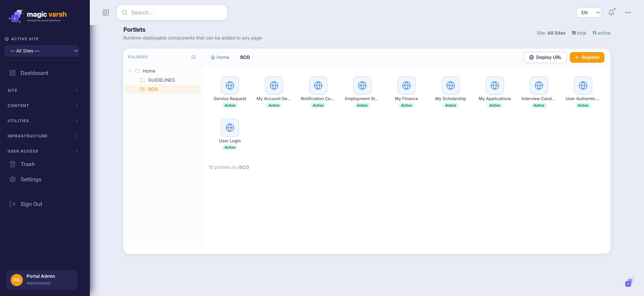Click the Sign Out arrow icon

13,204
